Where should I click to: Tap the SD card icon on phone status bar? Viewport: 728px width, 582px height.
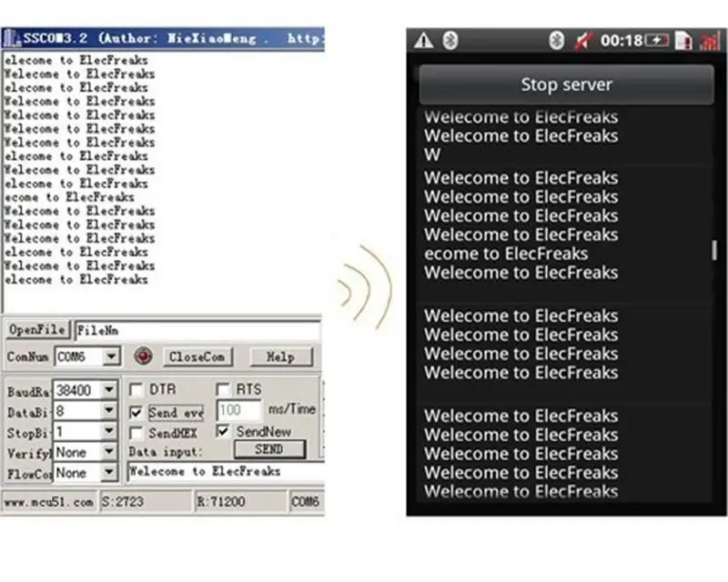click(682, 41)
